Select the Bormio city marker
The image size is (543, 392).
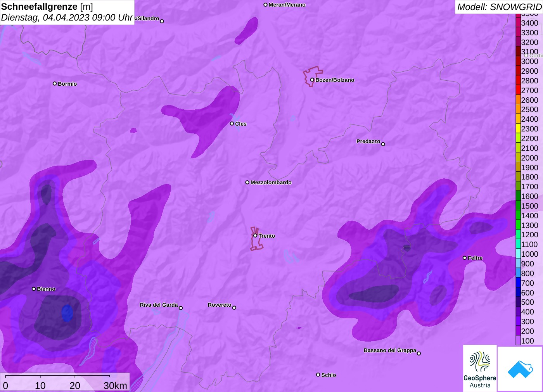(55, 83)
